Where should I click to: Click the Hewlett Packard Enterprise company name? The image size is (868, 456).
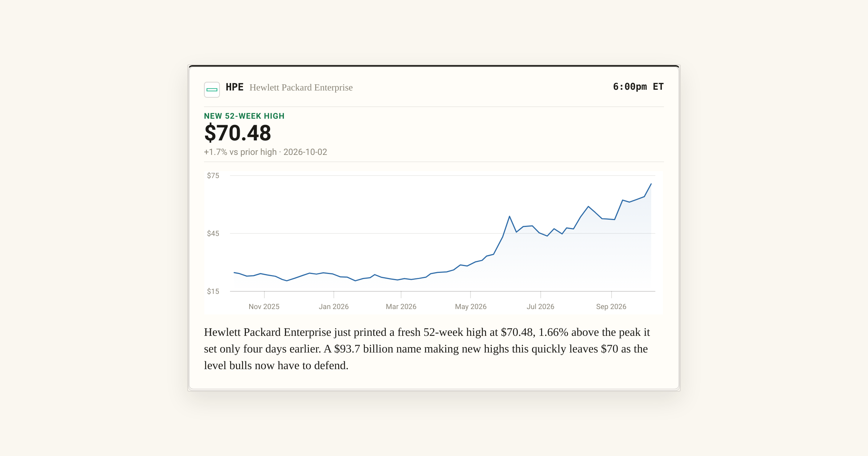point(301,88)
